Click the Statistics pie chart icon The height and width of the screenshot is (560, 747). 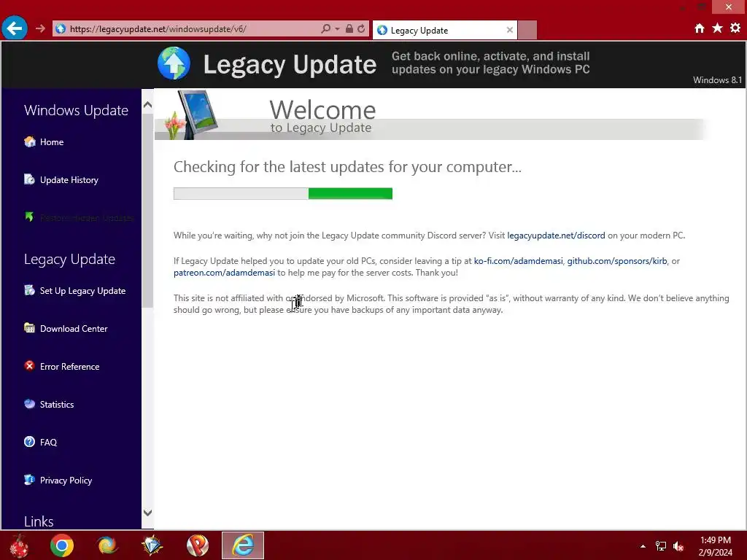(29, 404)
